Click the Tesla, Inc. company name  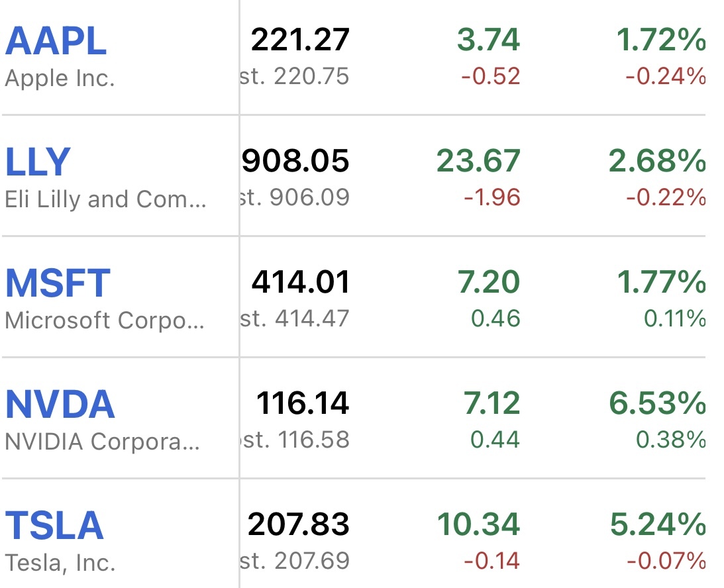(60, 562)
